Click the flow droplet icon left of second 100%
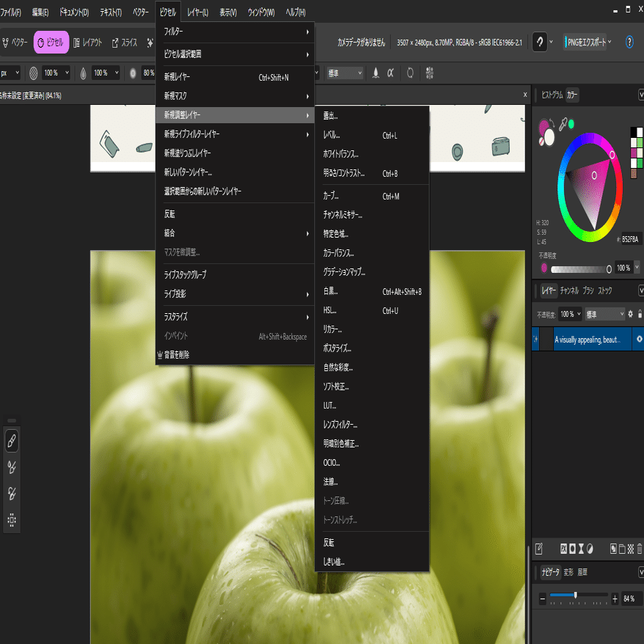The height and width of the screenshot is (644, 644). point(83,73)
